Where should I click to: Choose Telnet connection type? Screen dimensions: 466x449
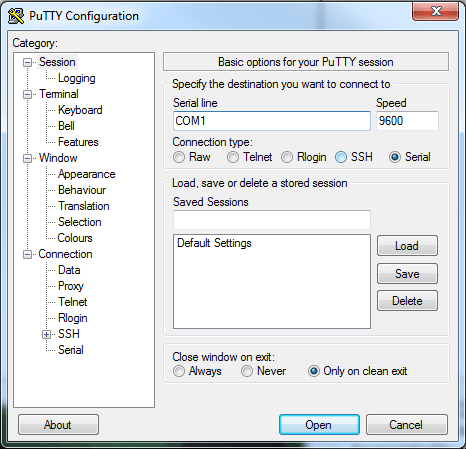[x=233, y=157]
